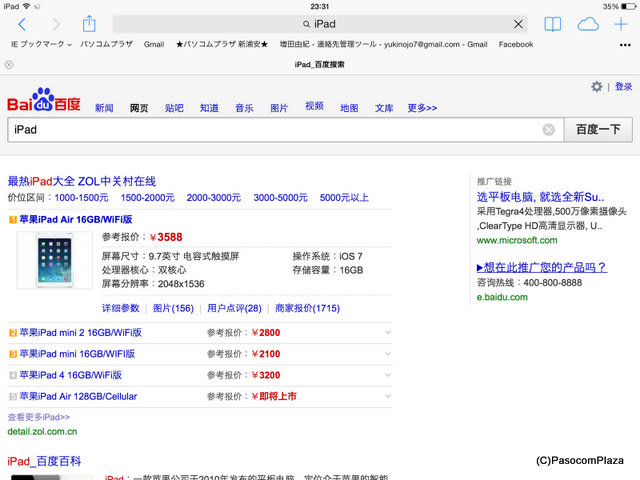Viewport: 640px width, 480px height.
Task: Expand the iPad 4 row chevron
Action: click(388, 375)
